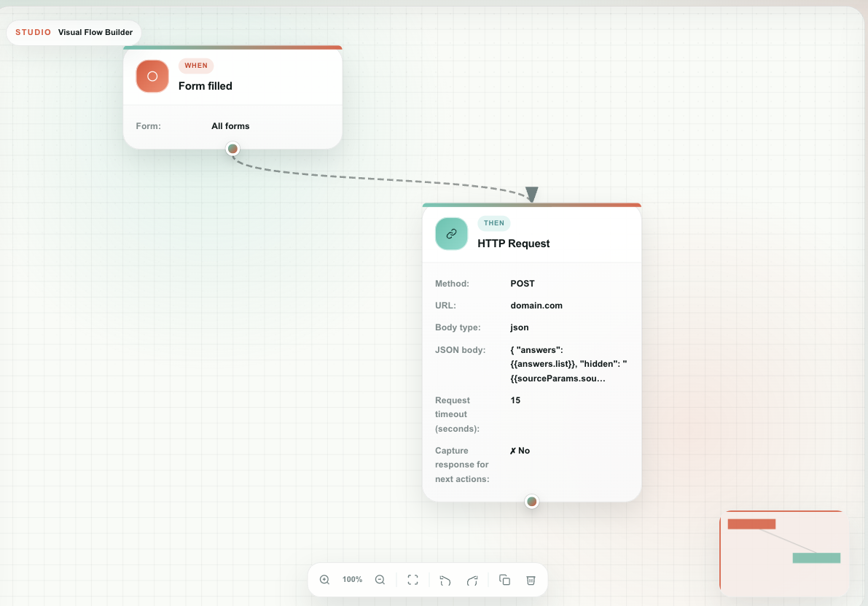868x606 pixels.
Task: Select the HTTP Request node title
Action: pos(514,244)
